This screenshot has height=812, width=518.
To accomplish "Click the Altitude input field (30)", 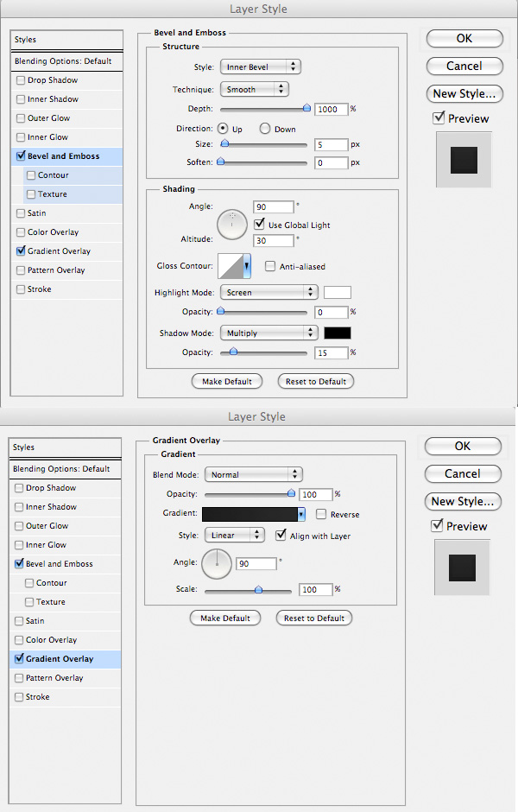I will pos(273,241).
